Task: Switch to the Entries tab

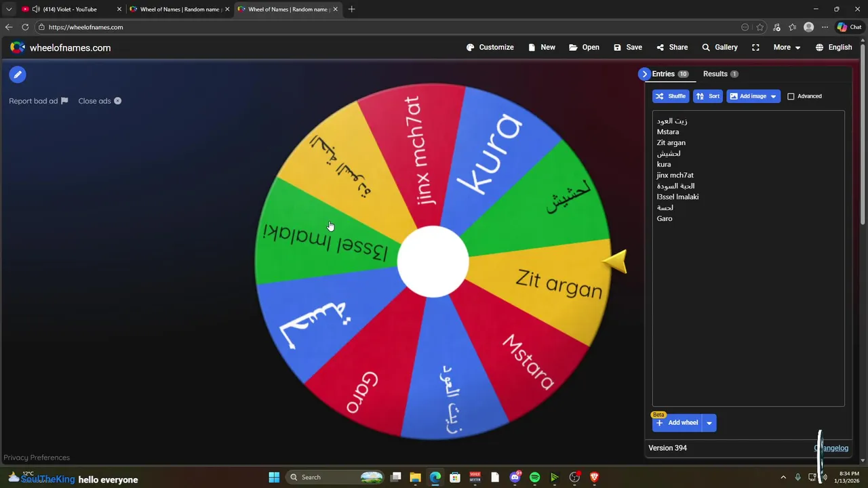Action: pos(669,74)
